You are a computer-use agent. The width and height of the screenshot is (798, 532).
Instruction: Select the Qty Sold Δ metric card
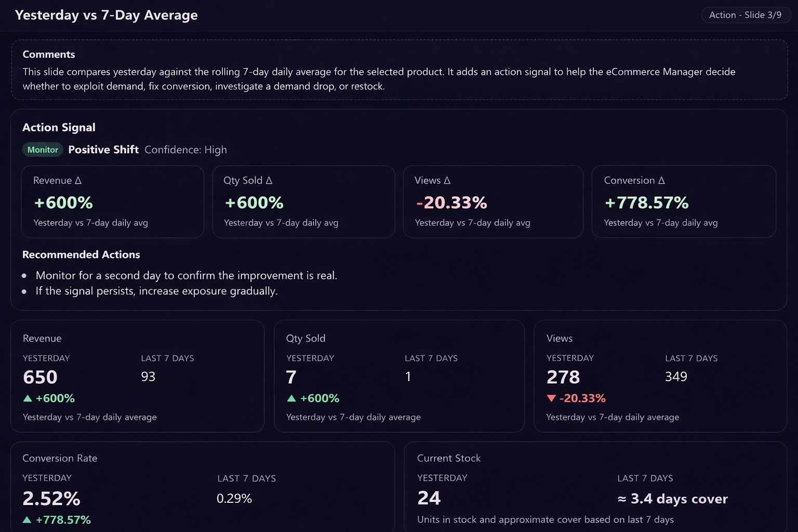pyautogui.click(x=303, y=202)
